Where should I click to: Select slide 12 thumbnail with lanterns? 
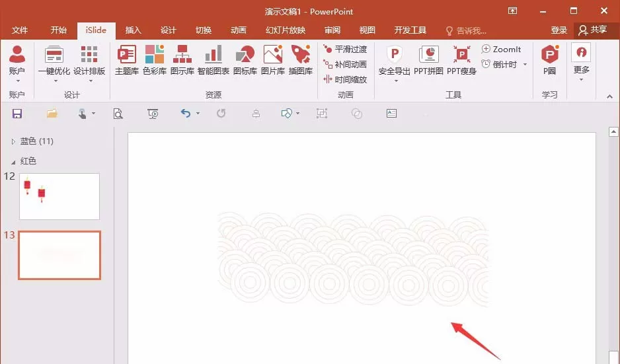pos(59,196)
